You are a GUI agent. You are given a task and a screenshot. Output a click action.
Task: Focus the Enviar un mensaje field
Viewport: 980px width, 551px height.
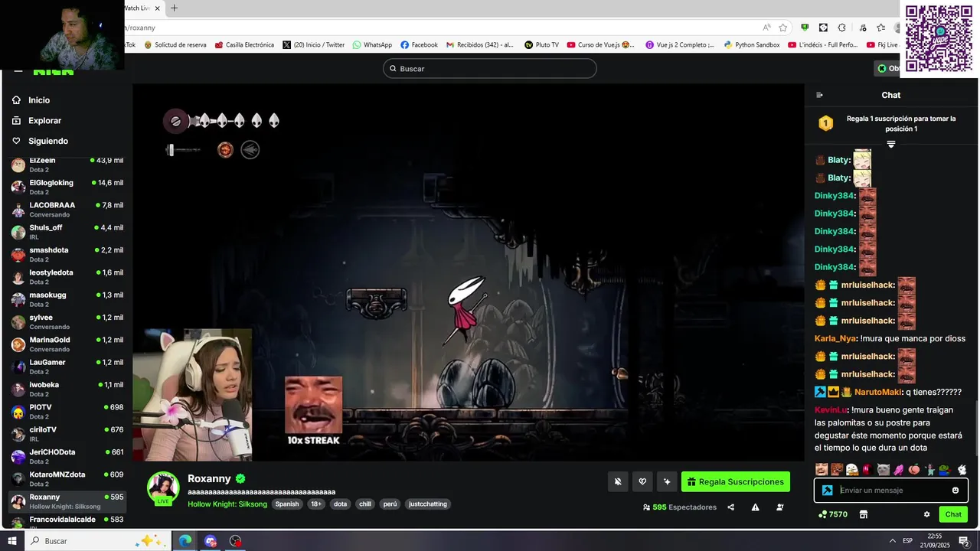pyautogui.click(x=892, y=491)
